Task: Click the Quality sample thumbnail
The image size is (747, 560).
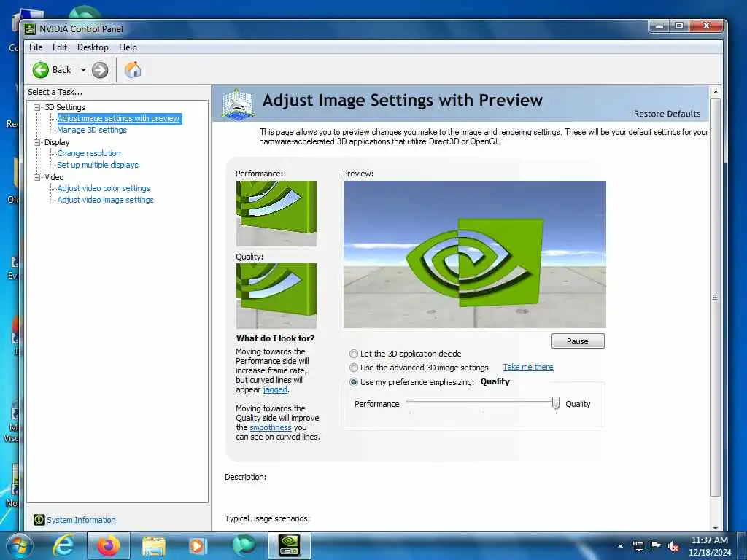Action: (x=276, y=296)
